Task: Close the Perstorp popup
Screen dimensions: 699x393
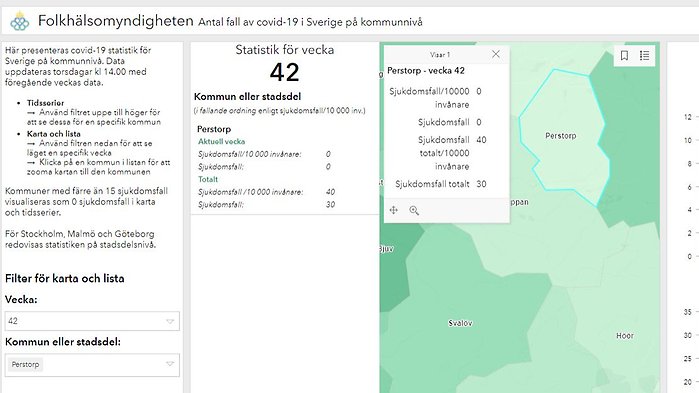Action: coord(496,54)
